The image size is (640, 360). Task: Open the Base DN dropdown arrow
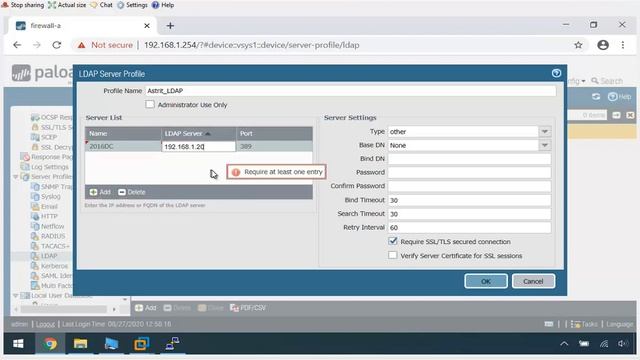[544, 145]
